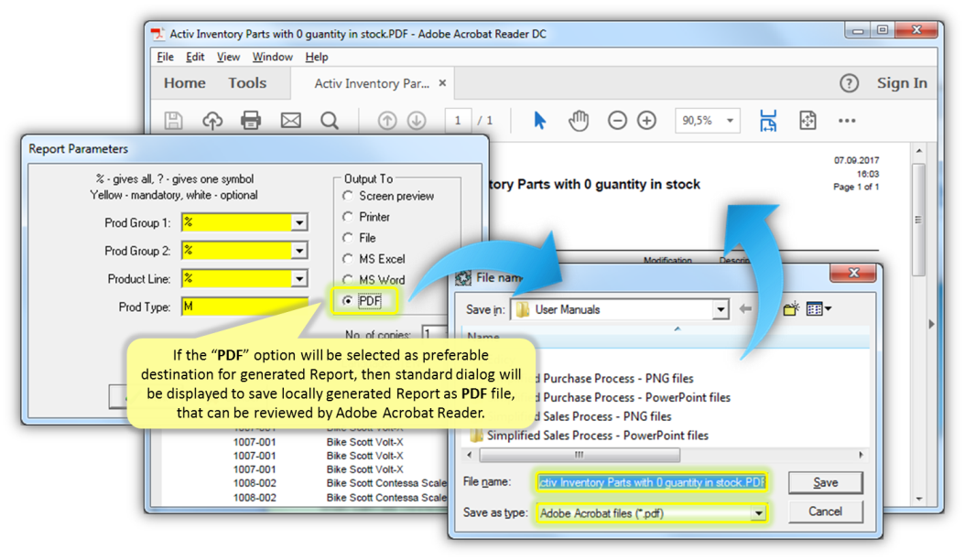
Task: Click the current page number field
Action: point(458,121)
